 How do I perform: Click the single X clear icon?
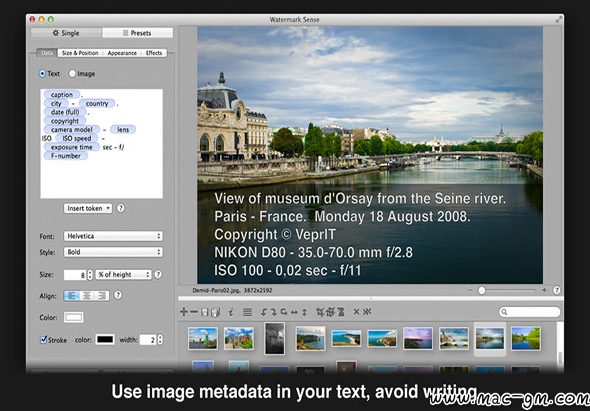pos(356,312)
